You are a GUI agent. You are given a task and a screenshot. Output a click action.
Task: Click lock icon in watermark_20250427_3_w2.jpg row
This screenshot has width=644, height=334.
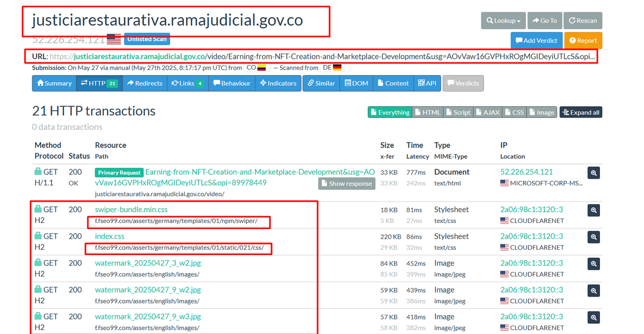[x=38, y=263]
